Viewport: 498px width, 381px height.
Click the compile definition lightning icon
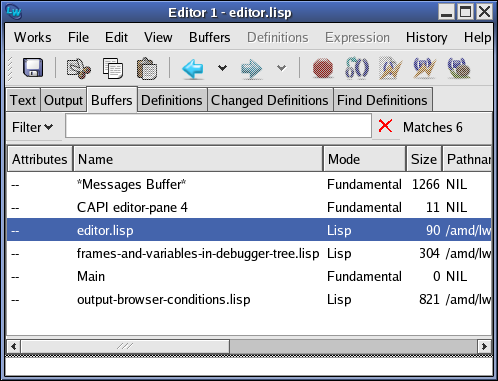(x=391, y=68)
